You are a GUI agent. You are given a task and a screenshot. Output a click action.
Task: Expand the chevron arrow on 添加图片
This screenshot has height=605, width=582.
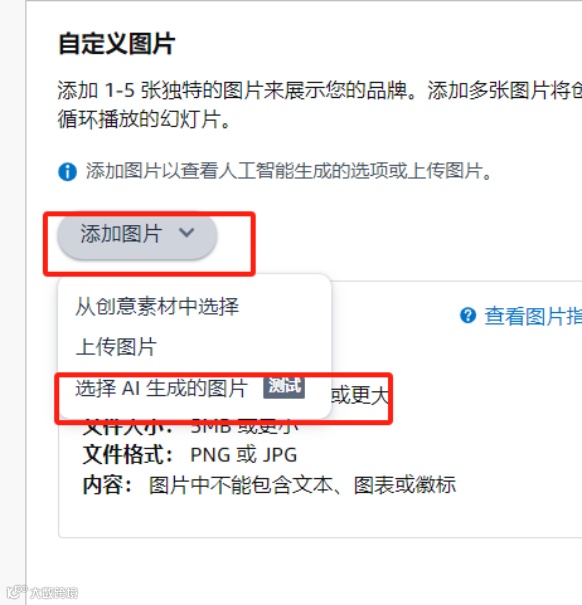point(186,232)
